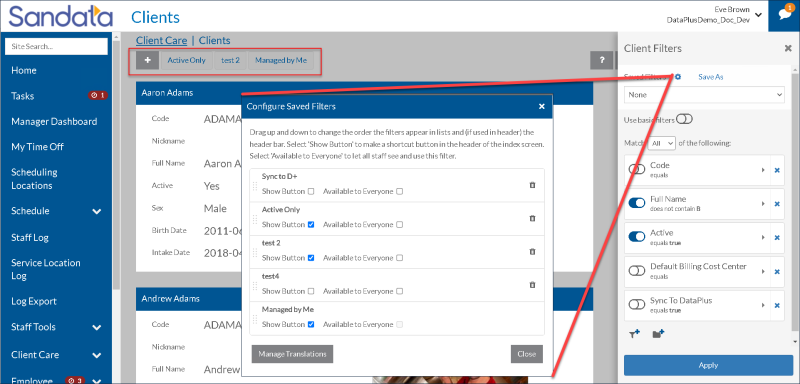Screen dimensions: 800x384
Task: Remove the Default Billing Cost Center filter
Action: coord(777,271)
